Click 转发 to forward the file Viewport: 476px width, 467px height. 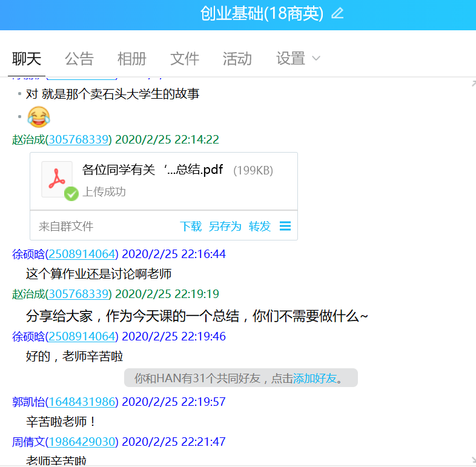(x=260, y=227)
